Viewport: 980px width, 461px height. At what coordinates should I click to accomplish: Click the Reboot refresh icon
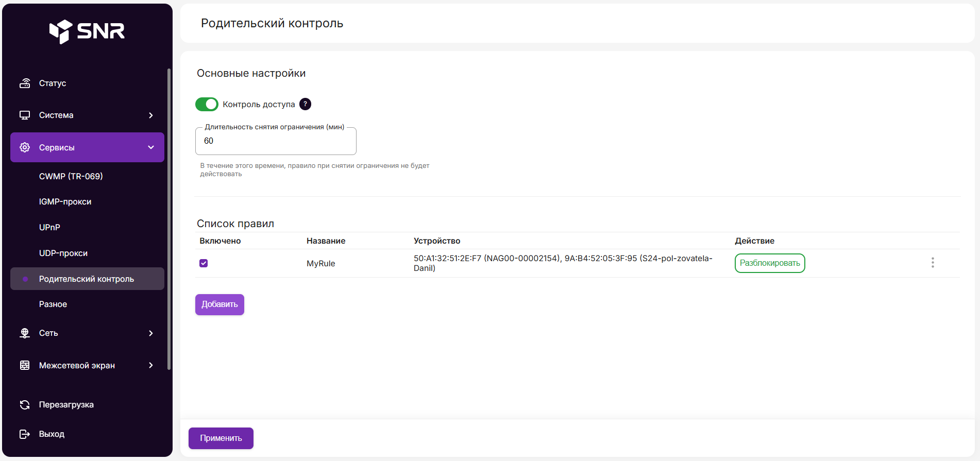point(25,404)
